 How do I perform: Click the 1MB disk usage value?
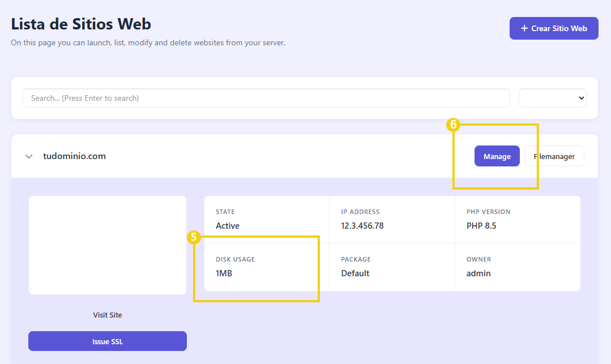[x=224, y=273]
